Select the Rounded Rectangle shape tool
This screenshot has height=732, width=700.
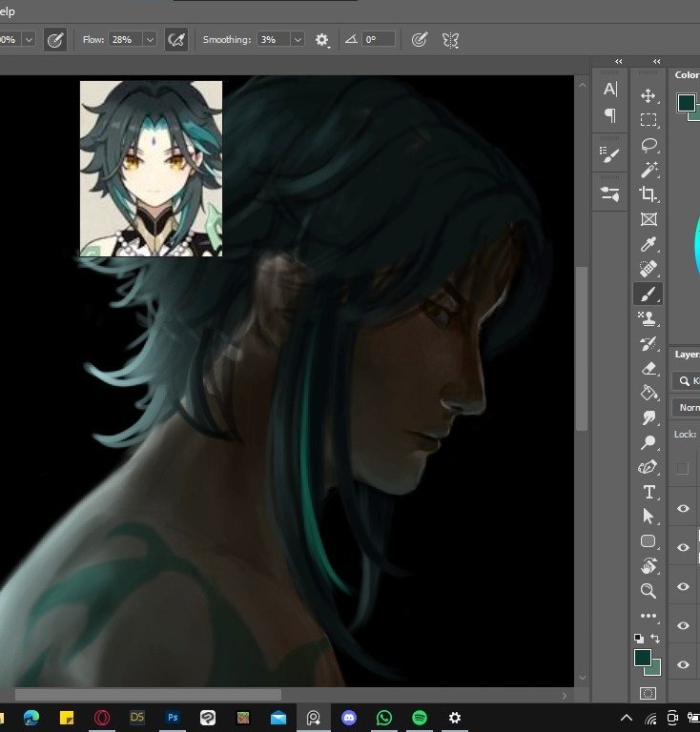pyautogui.click(x=649, y=541)
